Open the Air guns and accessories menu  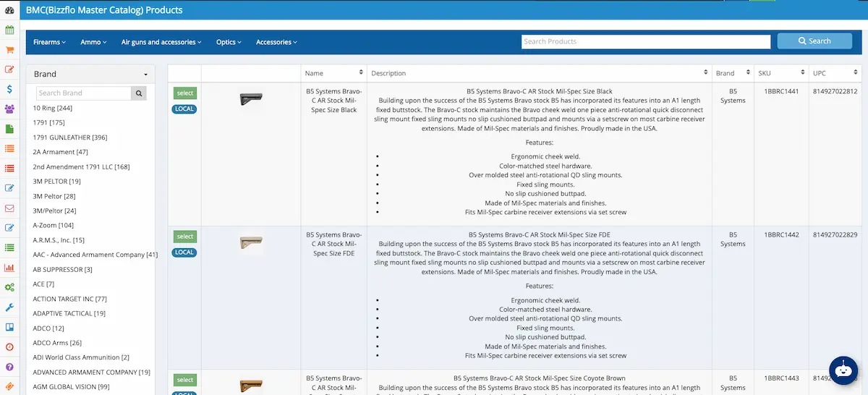point(161,42)
